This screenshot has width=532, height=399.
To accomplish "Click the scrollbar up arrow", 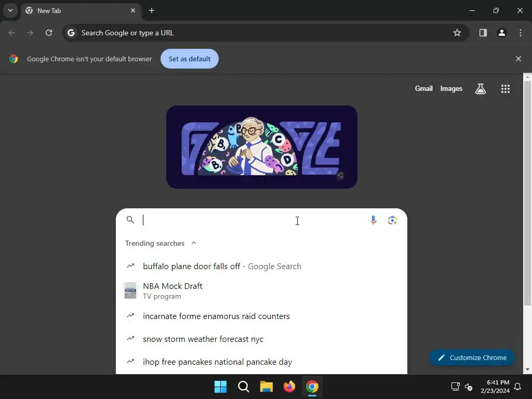I will pos(527,77).
